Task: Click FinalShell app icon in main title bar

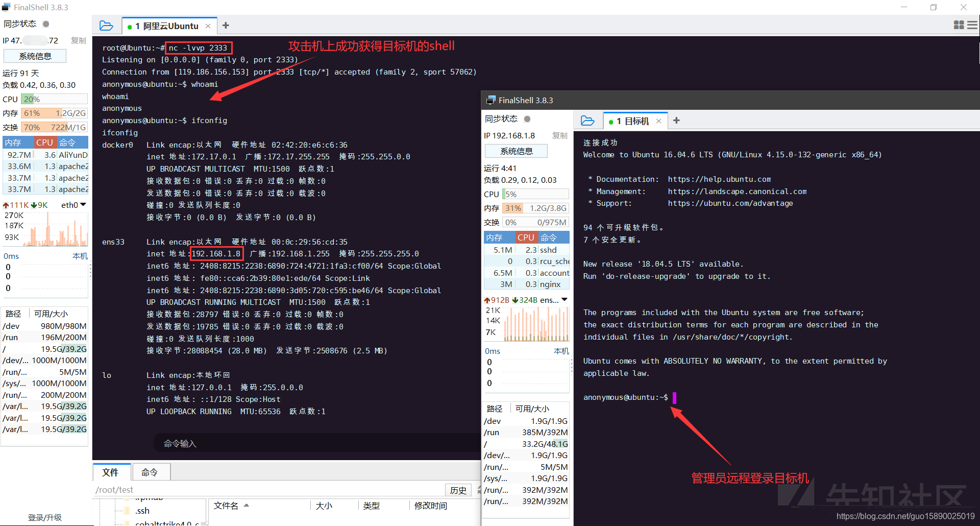Action: [x=6, y=7]
